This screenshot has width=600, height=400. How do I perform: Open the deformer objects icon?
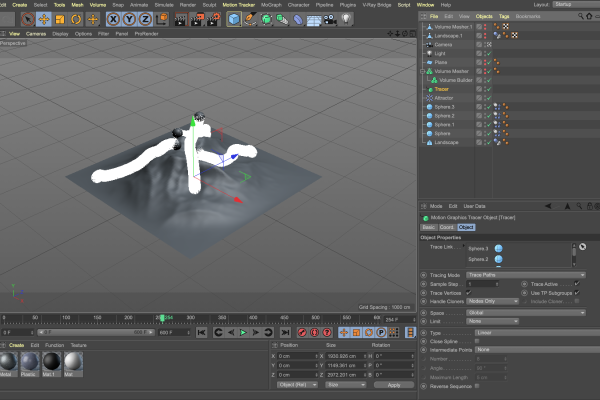tap(298, 19)
